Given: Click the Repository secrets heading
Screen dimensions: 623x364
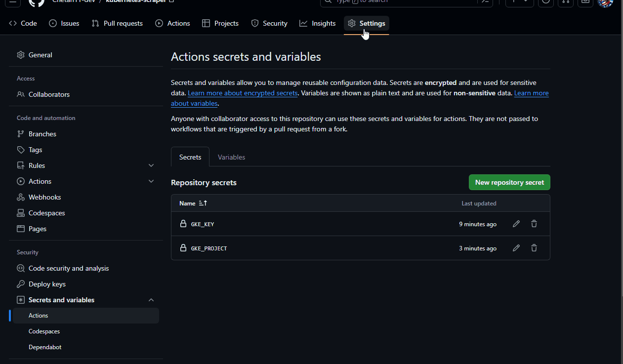Looking at the screenshot, I should pos(204,183).
